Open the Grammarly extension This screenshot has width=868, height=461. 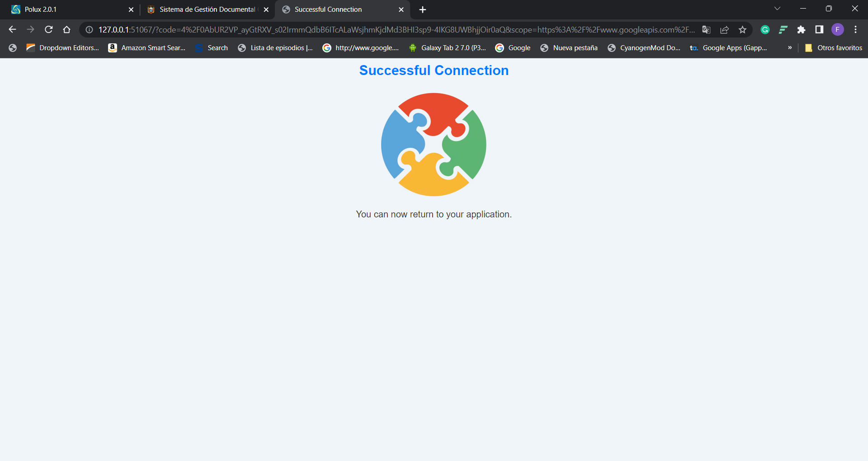(765, 29)
